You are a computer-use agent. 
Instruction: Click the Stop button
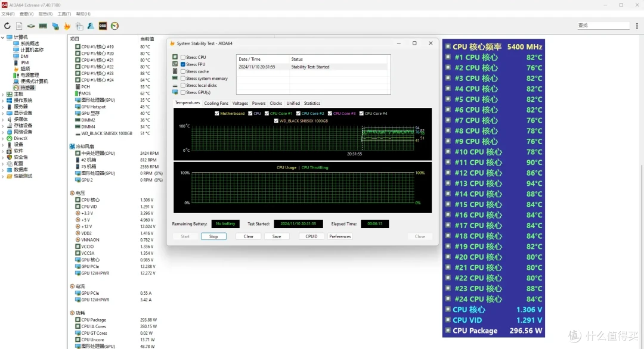pos(213,236)
